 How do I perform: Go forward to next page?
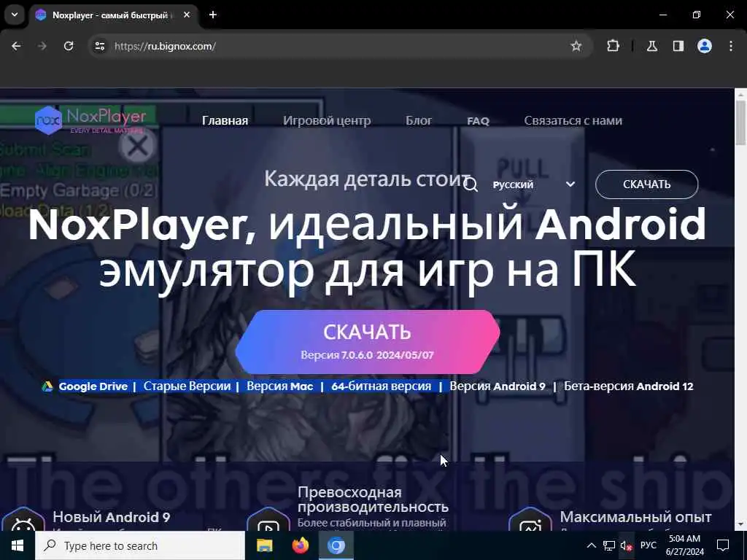coord(42,46)
